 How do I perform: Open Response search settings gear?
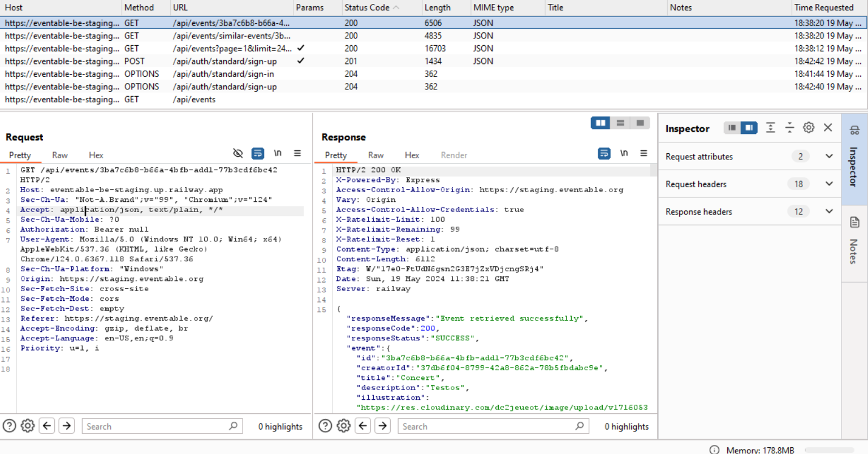click(344, 426)
